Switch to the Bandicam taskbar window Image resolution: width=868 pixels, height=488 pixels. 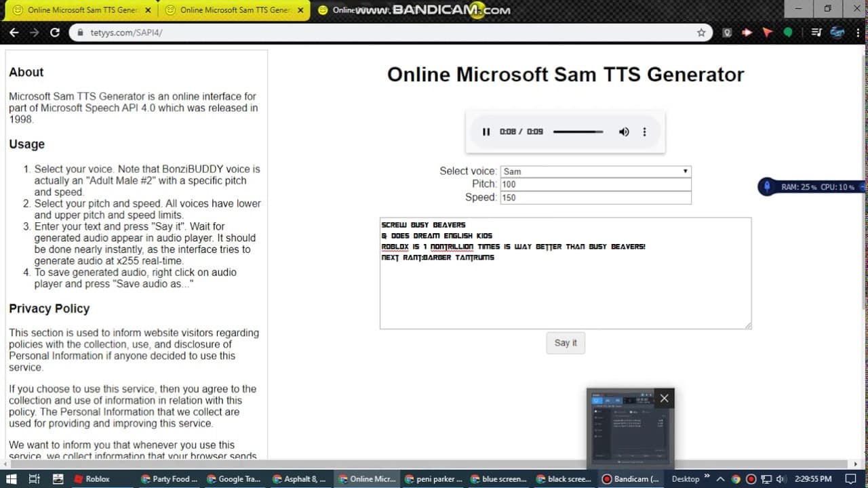point(630,479)
